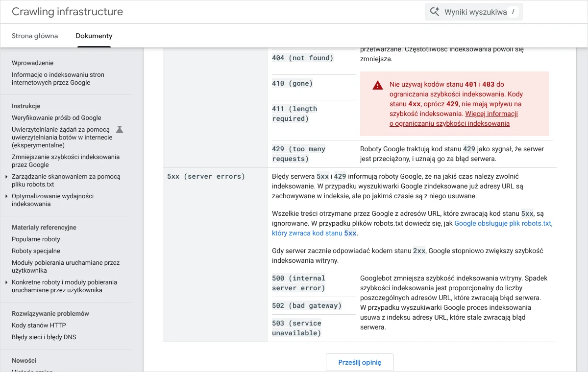Image resolution: width=588 pixels, height=372 pixels.
Task: Expand Optymalizowanie wydajności indeksowania section
Action: coord(6,196)
